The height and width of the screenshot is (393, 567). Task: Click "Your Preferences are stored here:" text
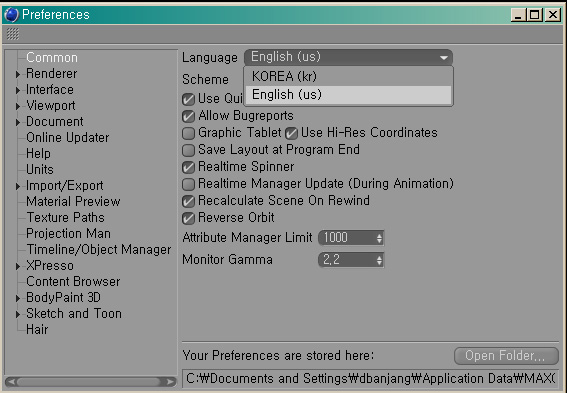tap(278, 356)
